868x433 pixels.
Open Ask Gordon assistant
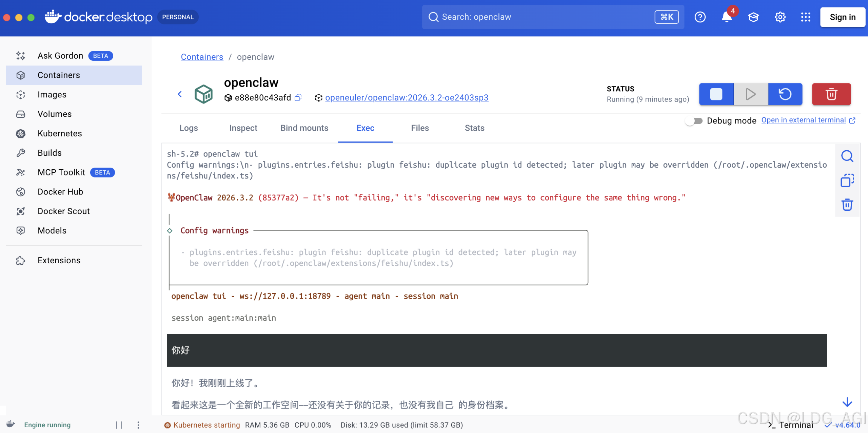[x=60, y=56]
